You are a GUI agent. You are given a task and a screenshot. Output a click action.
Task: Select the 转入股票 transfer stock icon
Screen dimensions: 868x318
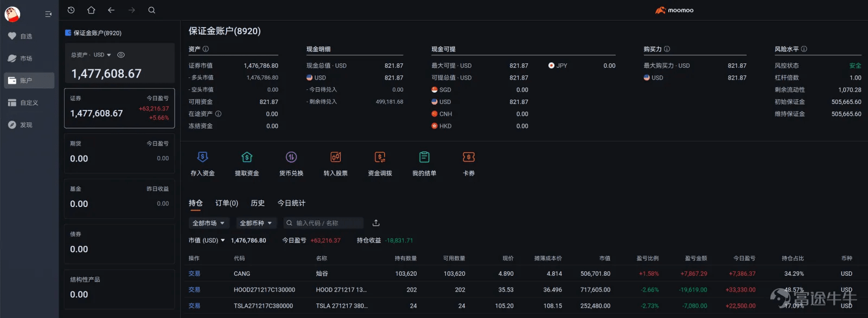point(336,158)
